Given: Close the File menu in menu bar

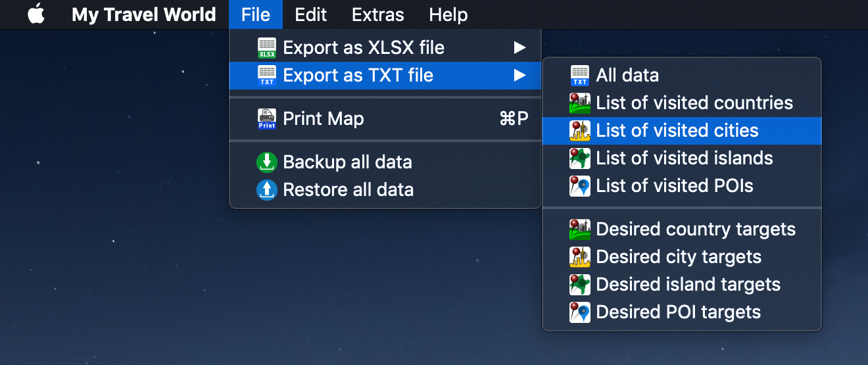Looking at the screenshot, I should (256, 14).
